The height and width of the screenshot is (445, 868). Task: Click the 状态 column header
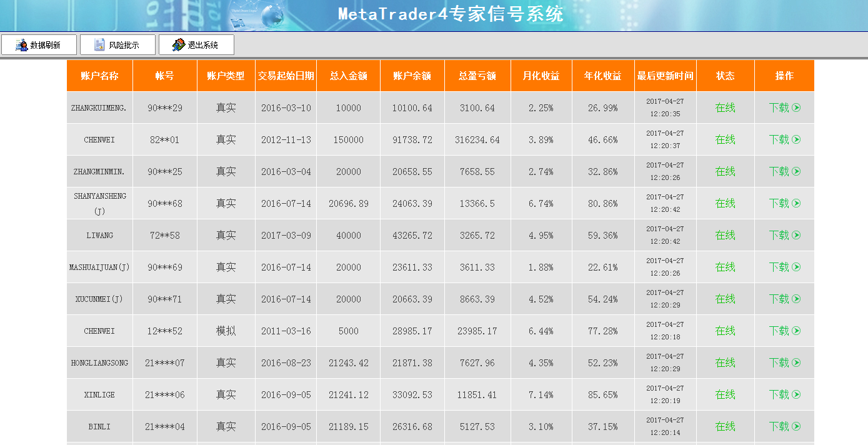click(x=726, y=76)
